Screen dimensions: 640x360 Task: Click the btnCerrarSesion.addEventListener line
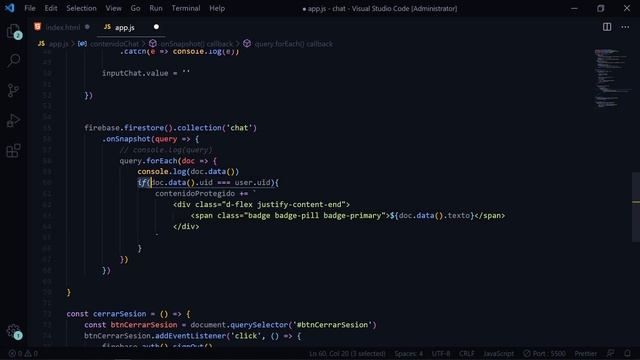click(x=193, y=336)
